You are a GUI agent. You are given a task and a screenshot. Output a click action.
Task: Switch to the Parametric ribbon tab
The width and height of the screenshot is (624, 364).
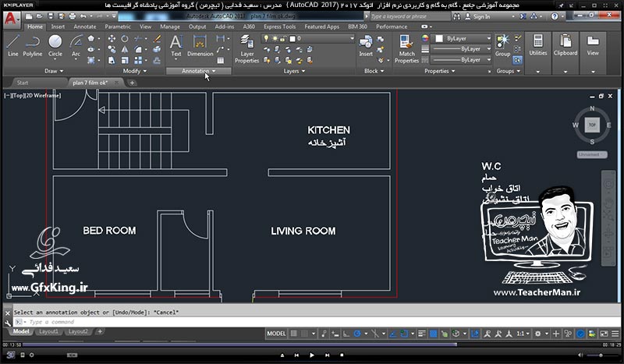tap(118, 27)
